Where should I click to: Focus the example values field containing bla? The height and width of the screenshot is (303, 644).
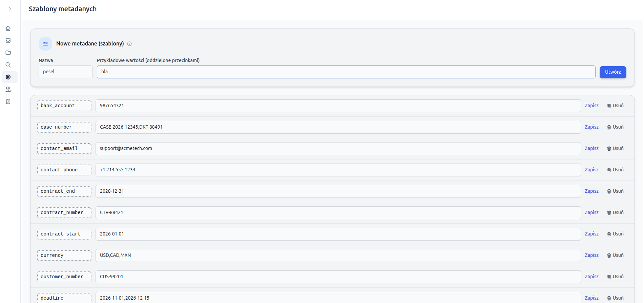(346, 72)
